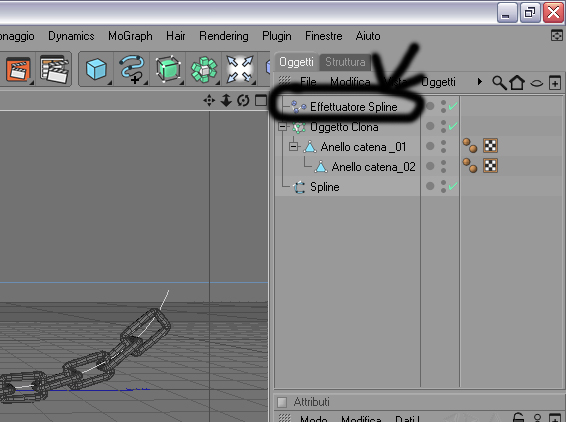The image size is (566, 422).
Task: Open the Object Manager File menu
Action: [x=308, y=82]
